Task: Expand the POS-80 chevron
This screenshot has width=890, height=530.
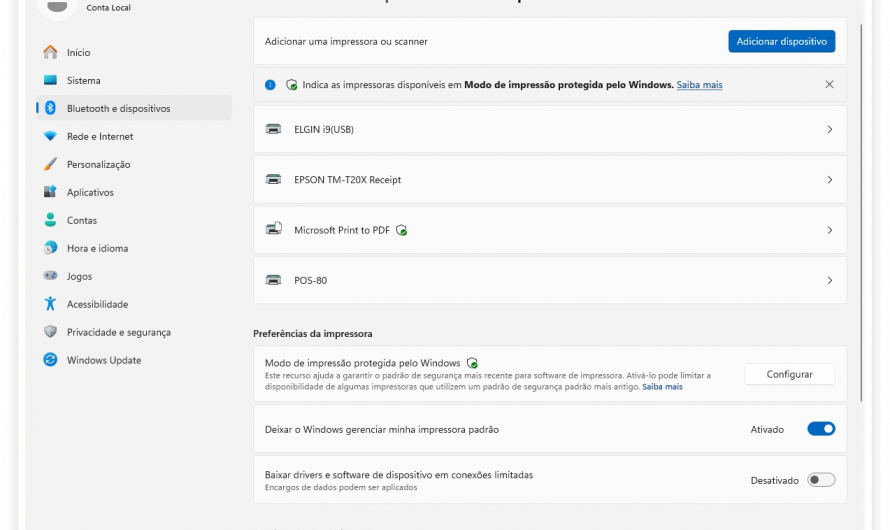Action: point(829,280)
